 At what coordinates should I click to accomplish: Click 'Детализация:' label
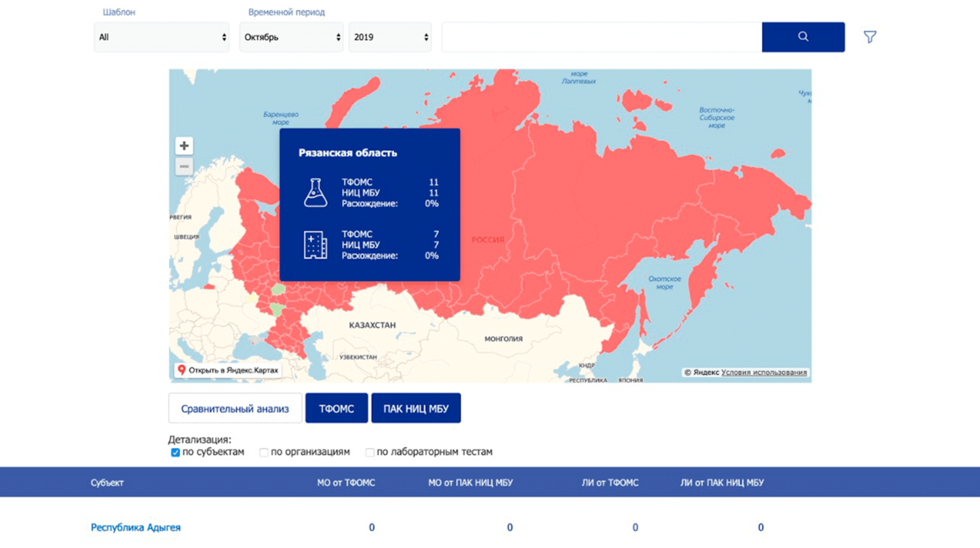(x=199, y=439)
